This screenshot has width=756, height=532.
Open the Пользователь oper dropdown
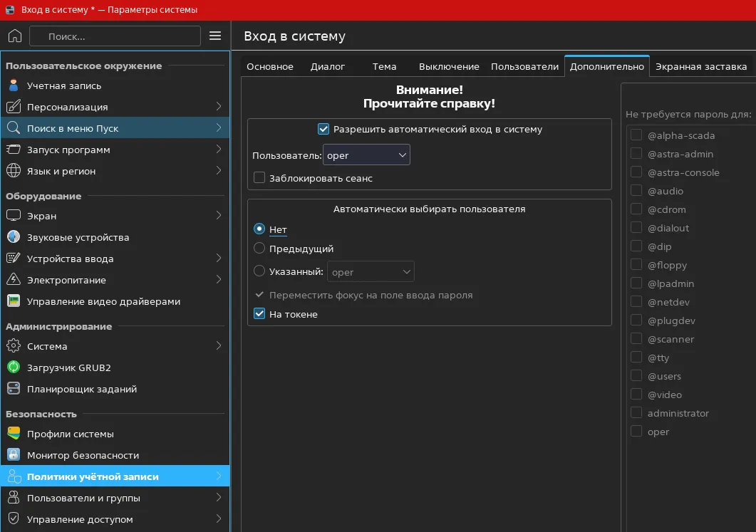pos(366,155)
